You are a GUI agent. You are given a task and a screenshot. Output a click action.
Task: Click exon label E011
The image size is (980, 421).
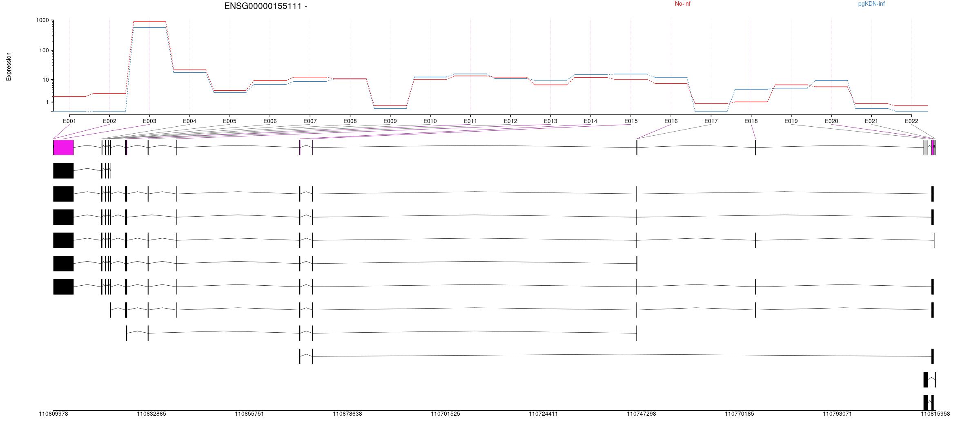tap(470, 121)
